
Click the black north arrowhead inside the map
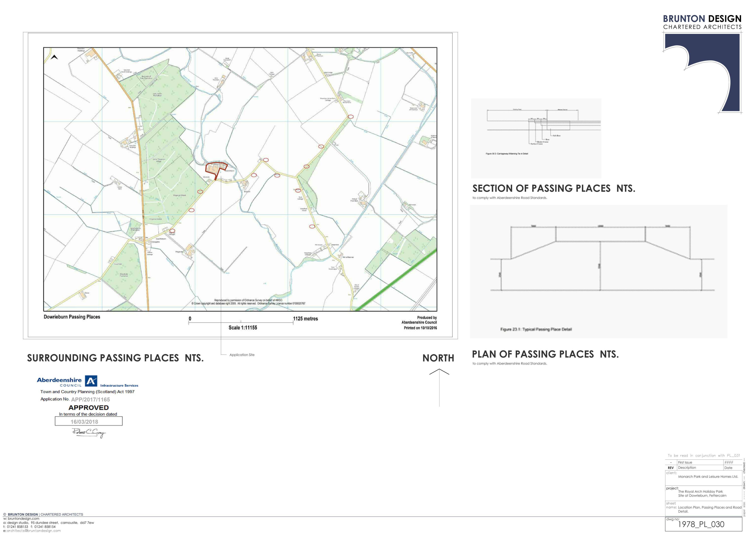pyautogui.click(x=55, y=57)
